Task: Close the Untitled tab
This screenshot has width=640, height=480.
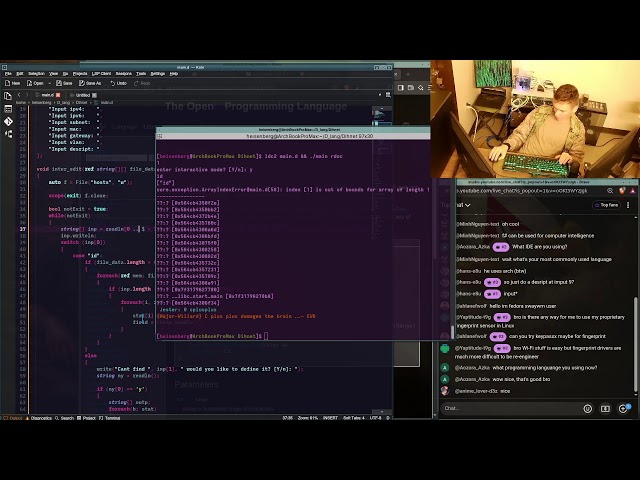Action: [x=94, y=95]
